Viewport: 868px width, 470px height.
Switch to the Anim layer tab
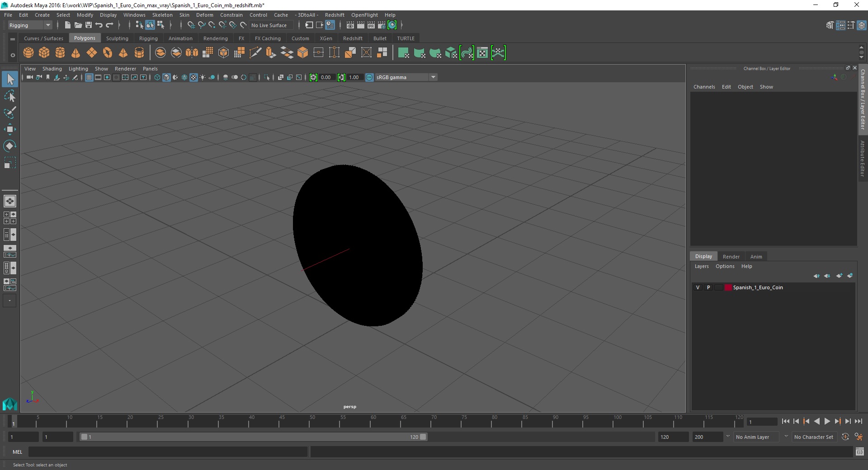756,257
